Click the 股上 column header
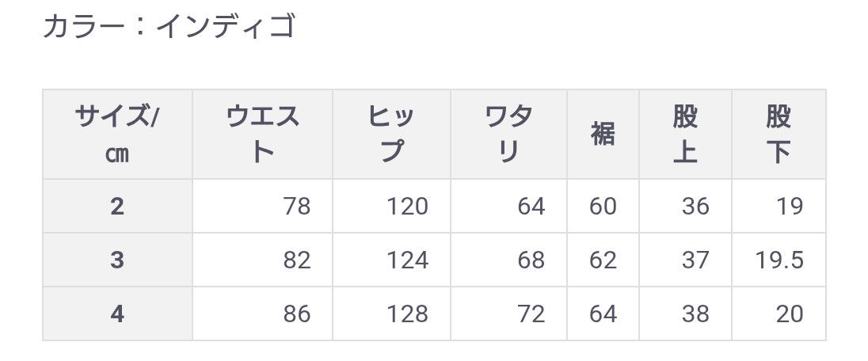Screen dimensions: 868x361 [685, 134]
